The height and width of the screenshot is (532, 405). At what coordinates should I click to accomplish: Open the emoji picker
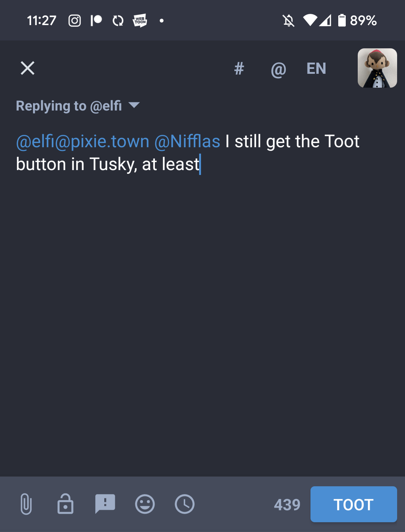click(x=145, y=504)
